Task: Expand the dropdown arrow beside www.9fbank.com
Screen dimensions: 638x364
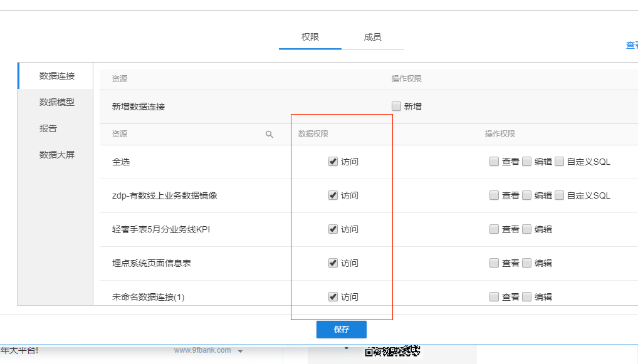Action: [240, 351]
